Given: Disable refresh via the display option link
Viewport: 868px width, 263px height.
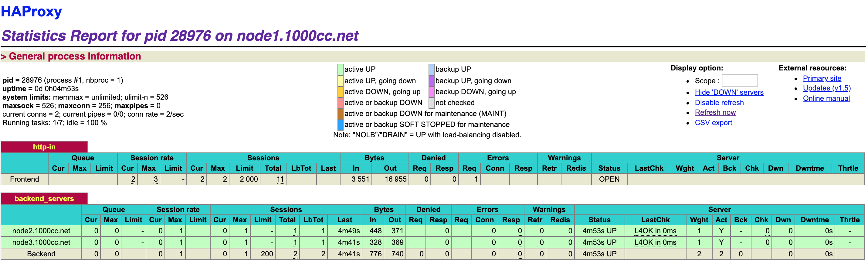Looking at the screenshot, I should click(x=719, y=103).
